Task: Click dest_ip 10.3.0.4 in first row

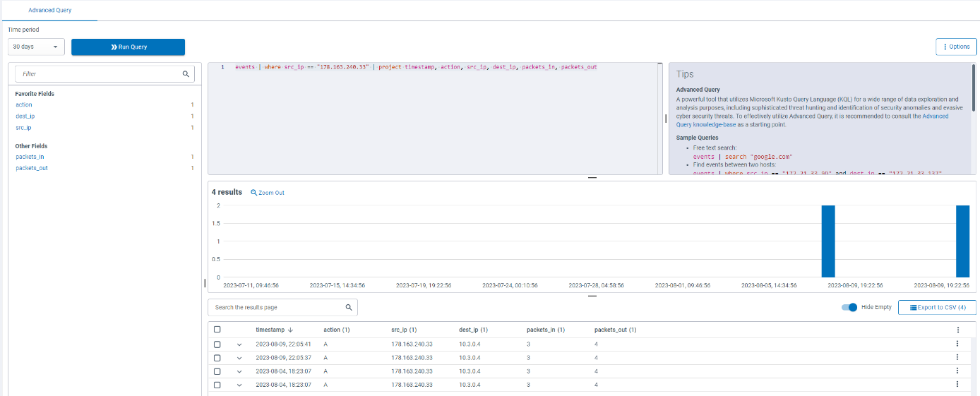Action: [x=470, y=344]
